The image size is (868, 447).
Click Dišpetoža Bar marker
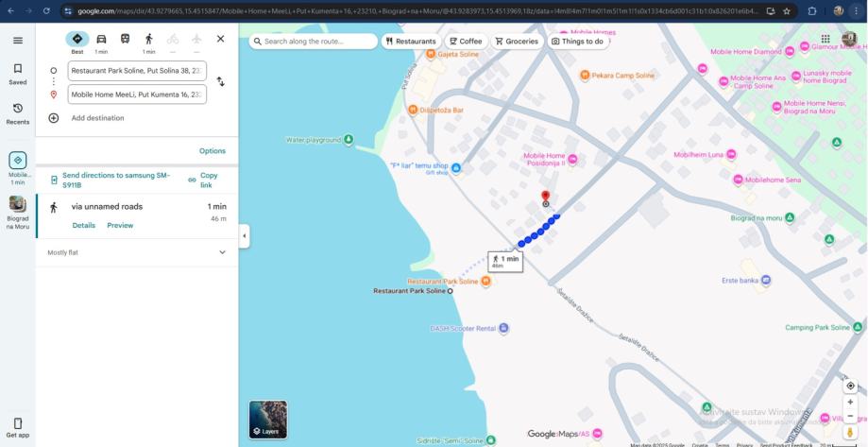pyautogui.click(x=413, y=111)
